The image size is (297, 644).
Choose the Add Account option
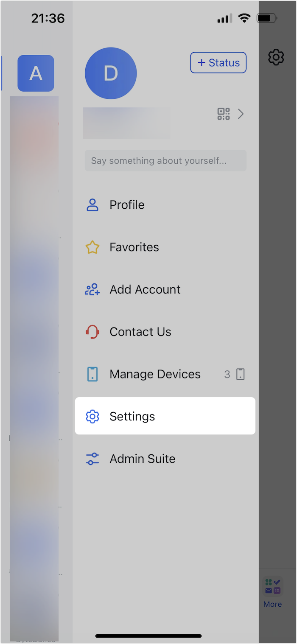(165, 289)
